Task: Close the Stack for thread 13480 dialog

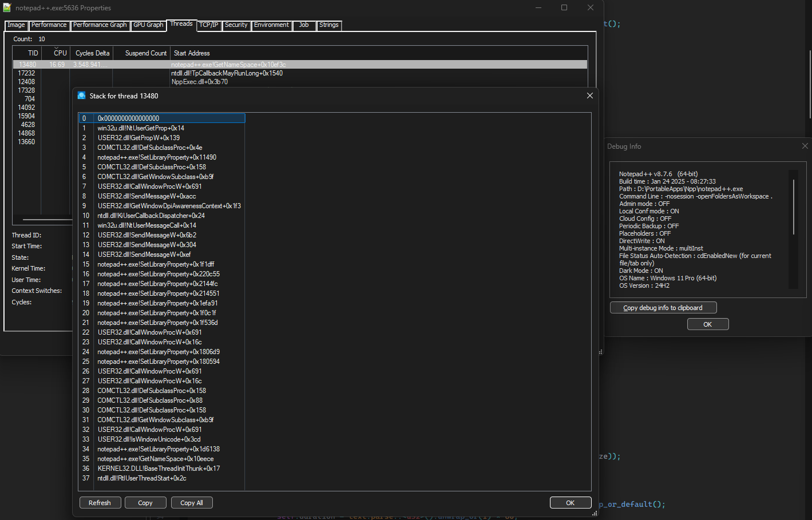Action: pyautogui.click(x=589, y=96)
